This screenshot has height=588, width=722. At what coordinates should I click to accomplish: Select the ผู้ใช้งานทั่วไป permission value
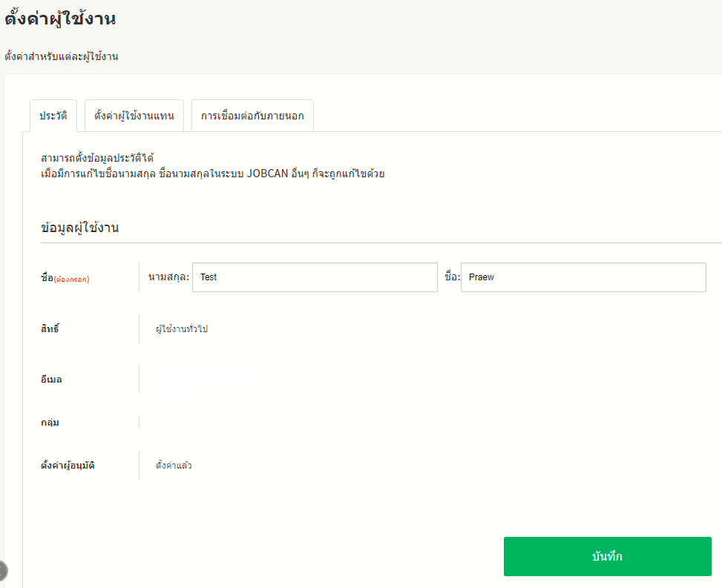point(182,328)
